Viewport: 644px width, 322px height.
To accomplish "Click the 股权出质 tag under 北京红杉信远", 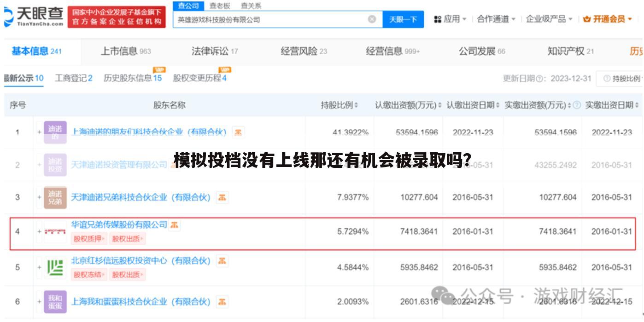I will (x=128, y=275).
